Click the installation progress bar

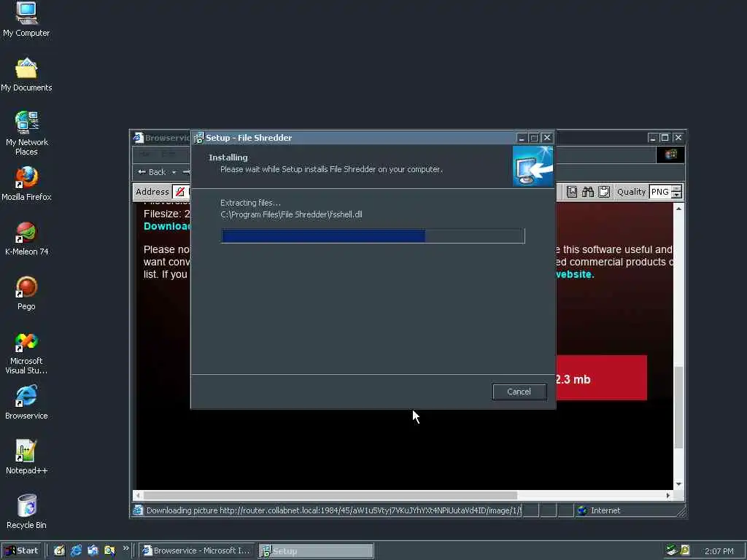(373, 236)
